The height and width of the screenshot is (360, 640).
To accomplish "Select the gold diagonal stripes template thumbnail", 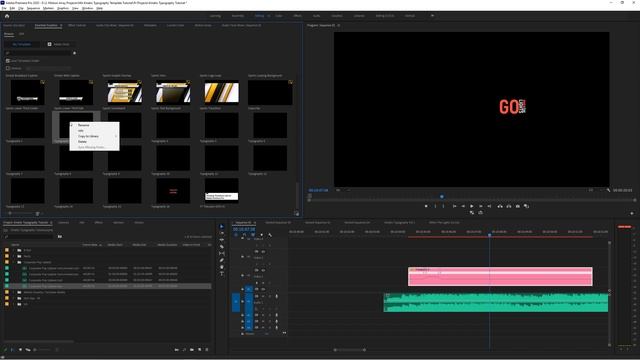I will 222,93.
